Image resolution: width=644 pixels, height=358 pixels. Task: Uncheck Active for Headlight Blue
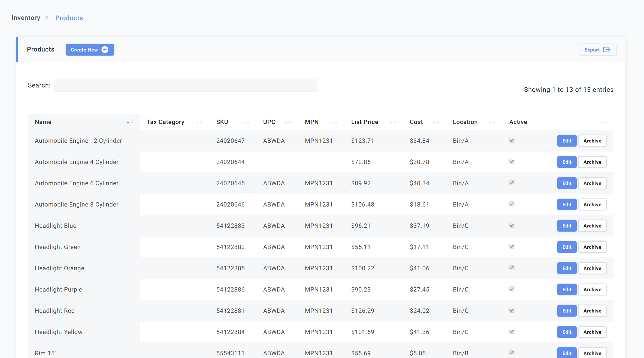pyautogui.click(x=512, y=225)
